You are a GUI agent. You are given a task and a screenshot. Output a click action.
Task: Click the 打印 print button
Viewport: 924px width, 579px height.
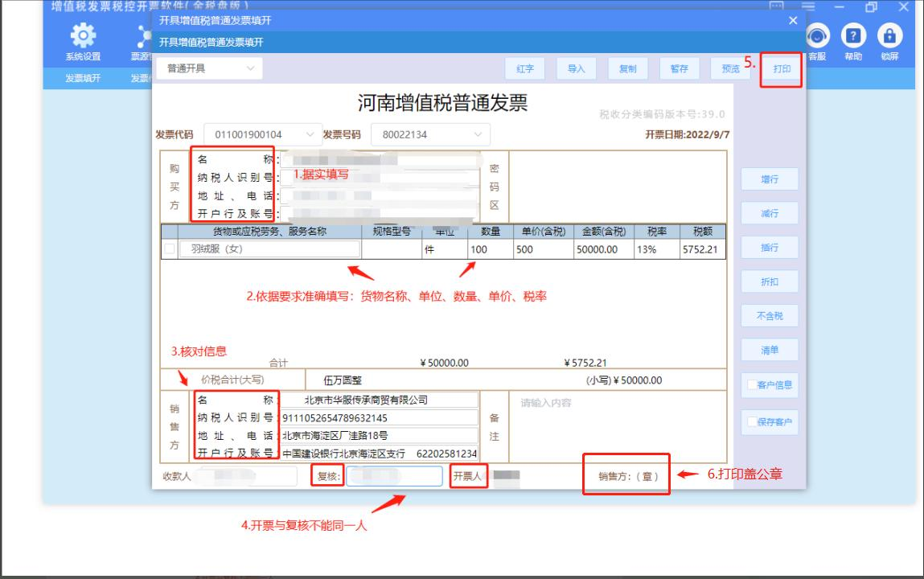coord(782,69)
